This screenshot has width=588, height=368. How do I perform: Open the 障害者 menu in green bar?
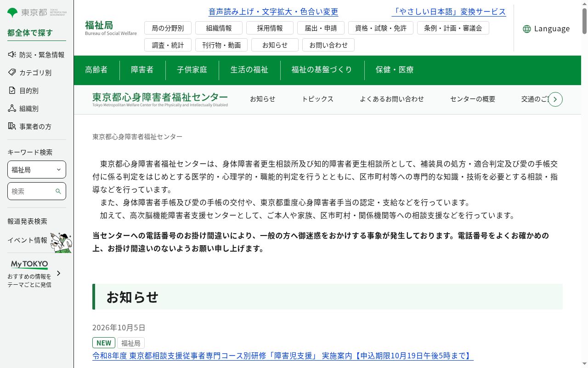pos(142,70)
